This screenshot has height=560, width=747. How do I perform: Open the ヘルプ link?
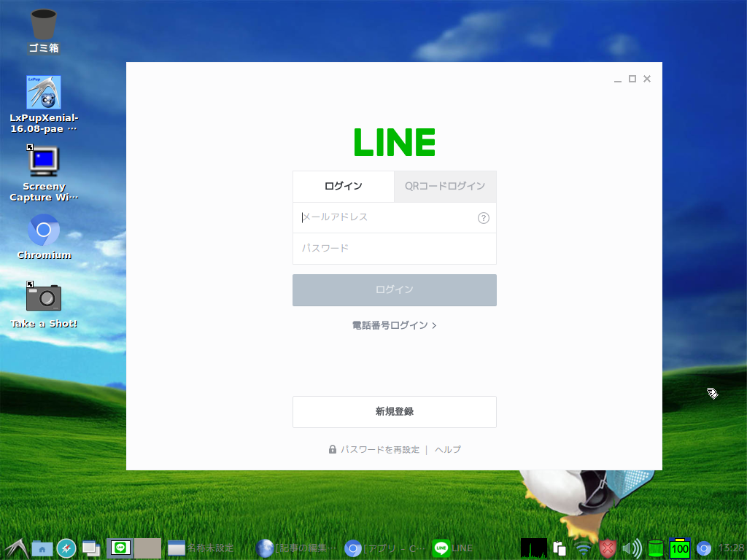click(448, 449)
